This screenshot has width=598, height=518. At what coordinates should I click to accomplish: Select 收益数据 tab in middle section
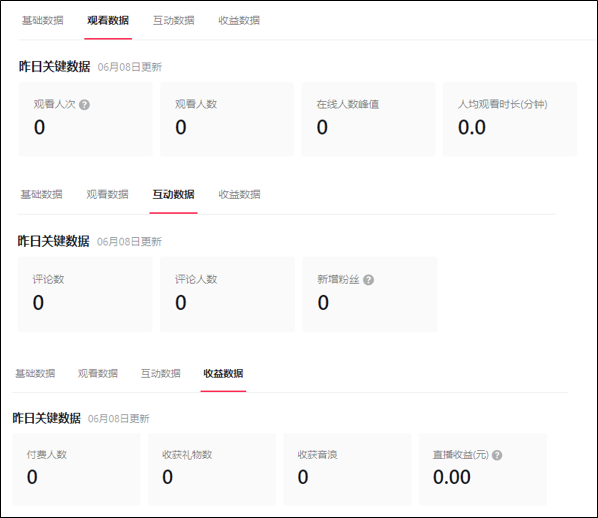[x=239, y=195]
